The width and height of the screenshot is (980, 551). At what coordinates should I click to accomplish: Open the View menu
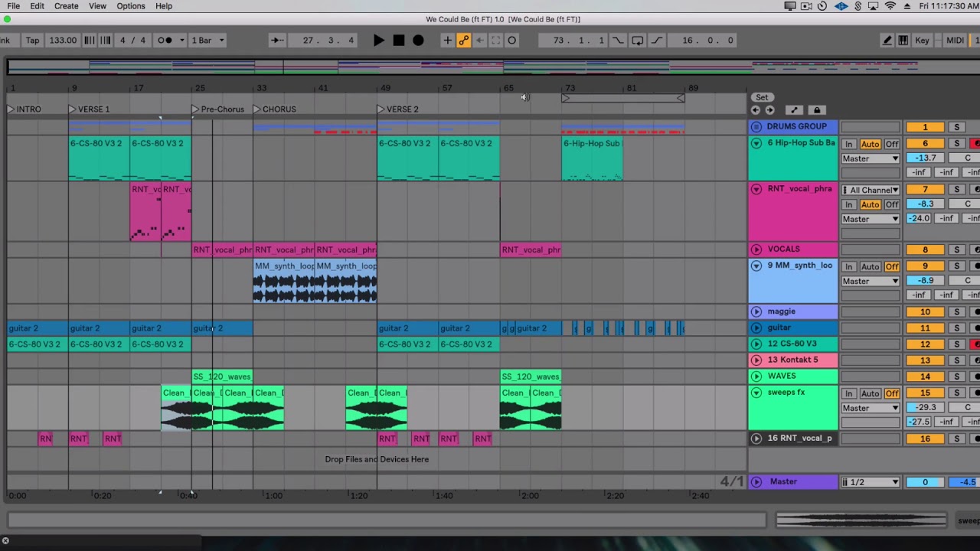click(x=97, y=6)
